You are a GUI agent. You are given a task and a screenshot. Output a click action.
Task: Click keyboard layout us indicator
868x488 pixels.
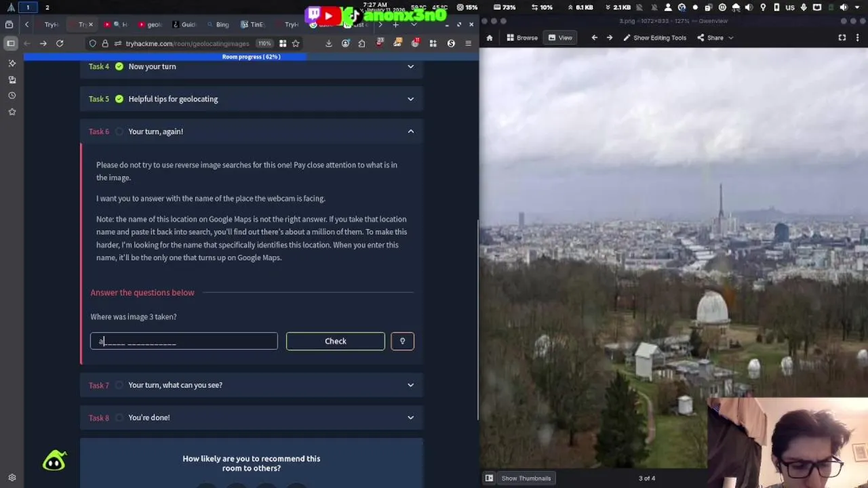pyautogui.click(x=790, y=7)
